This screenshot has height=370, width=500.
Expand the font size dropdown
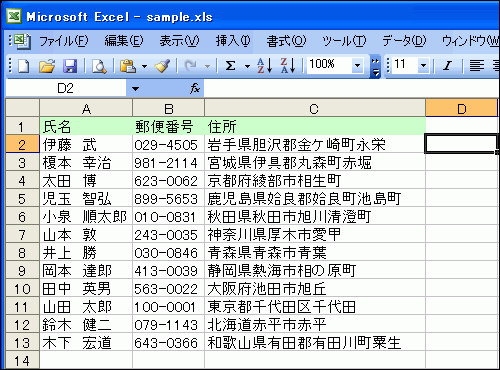423,65
